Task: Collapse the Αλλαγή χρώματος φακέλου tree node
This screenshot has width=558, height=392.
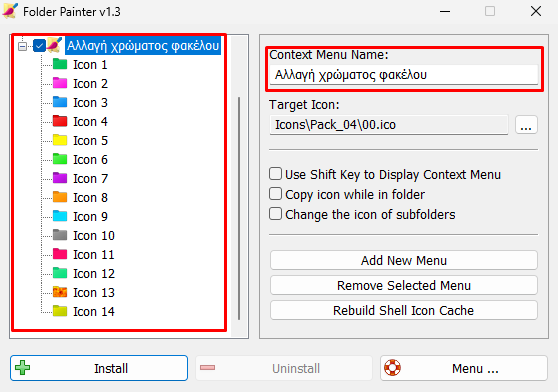Action: 22,46
